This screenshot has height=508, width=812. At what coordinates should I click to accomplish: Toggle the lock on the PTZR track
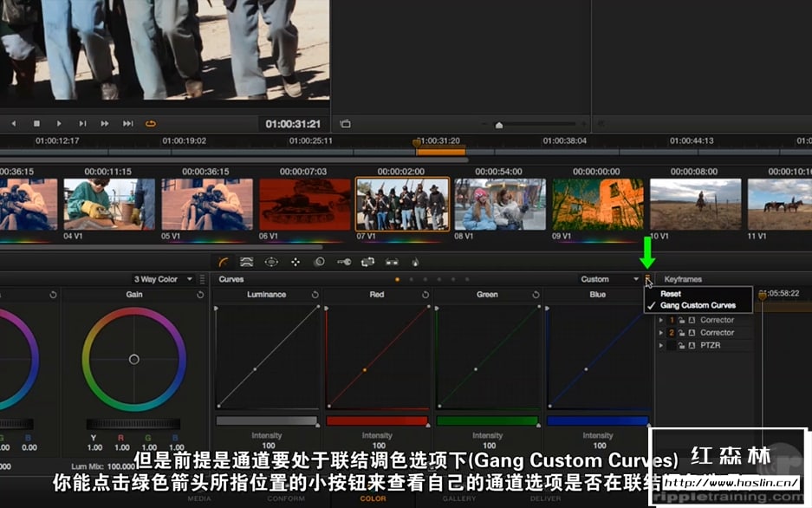pyautogui.click(x=681, y=345)
